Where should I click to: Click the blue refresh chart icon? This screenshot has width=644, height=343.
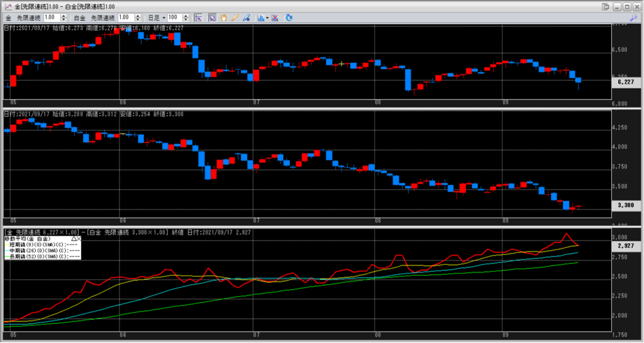pos(289,17)
